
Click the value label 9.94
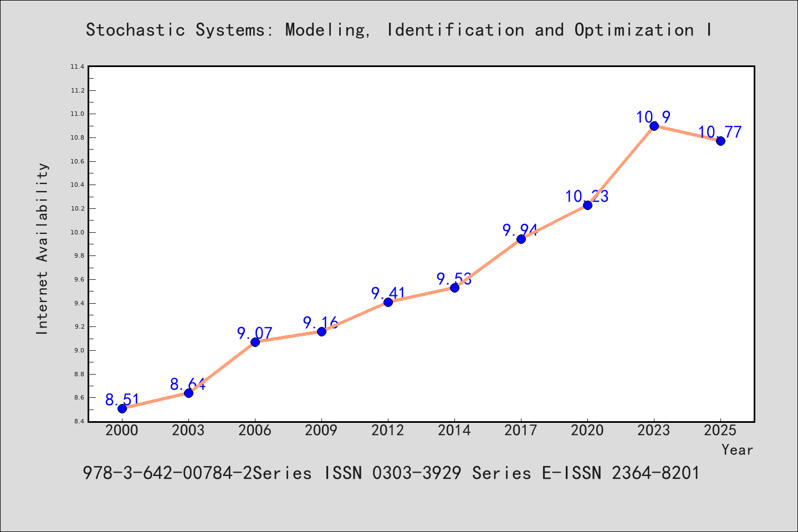[x=520, y=230]
